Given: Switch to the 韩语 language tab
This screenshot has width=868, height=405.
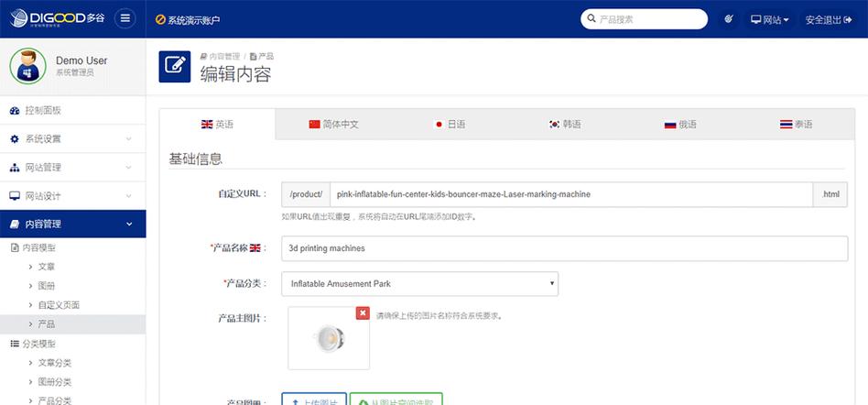Looking at the screenshot, I should pos(565,125).
